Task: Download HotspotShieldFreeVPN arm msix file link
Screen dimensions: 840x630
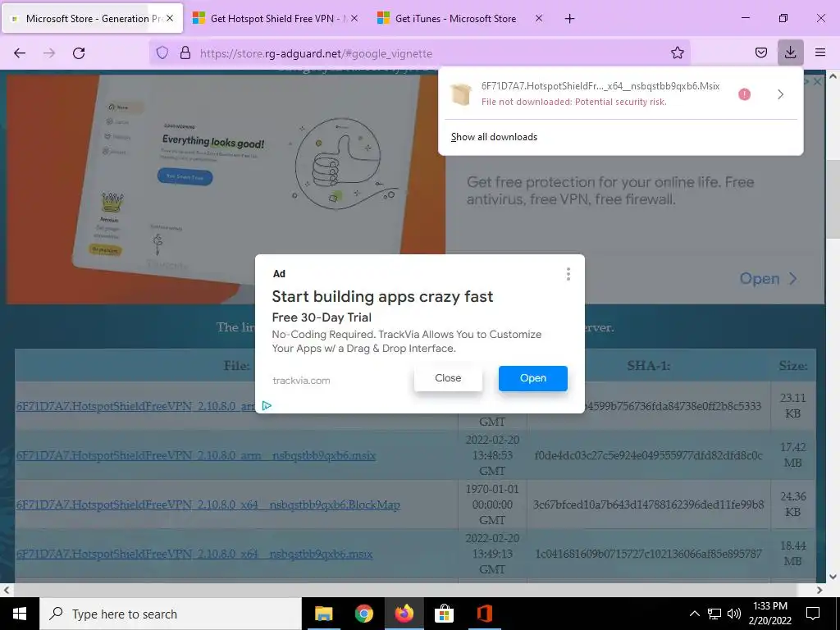Action: [196, 455]
